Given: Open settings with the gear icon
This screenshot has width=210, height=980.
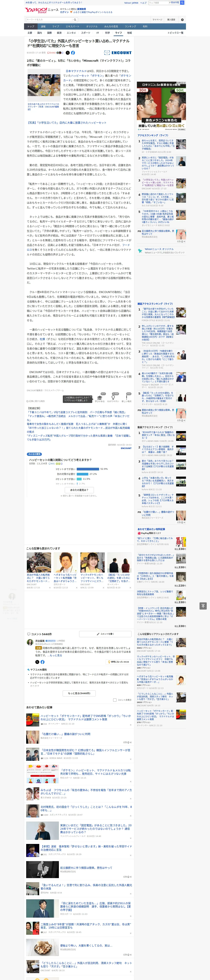Looking at the screenshot, I should [182, 20].
